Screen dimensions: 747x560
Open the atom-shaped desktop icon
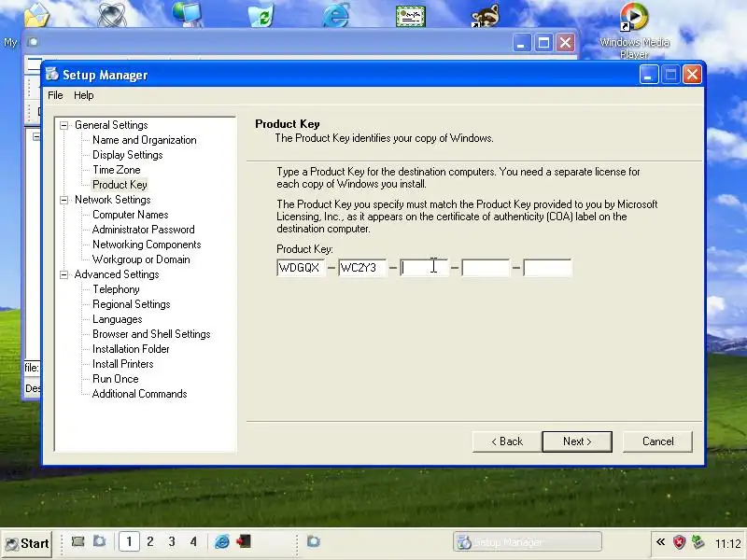pos(112,14)
